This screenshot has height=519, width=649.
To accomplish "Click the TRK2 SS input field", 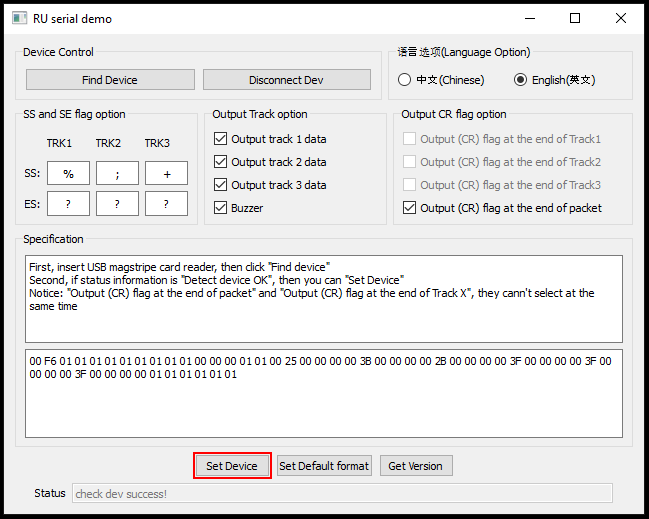I will pos(117,174).
